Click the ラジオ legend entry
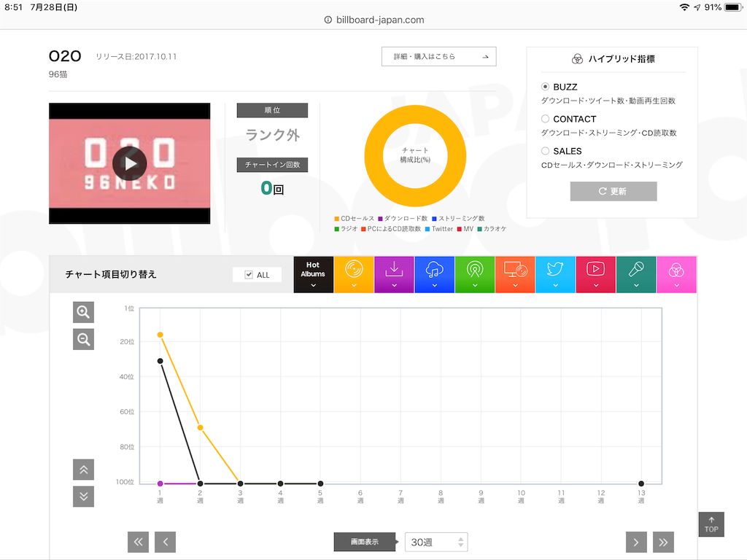This screenshot has width=747, height=560. pyautogui.click(x=346, y=229)
